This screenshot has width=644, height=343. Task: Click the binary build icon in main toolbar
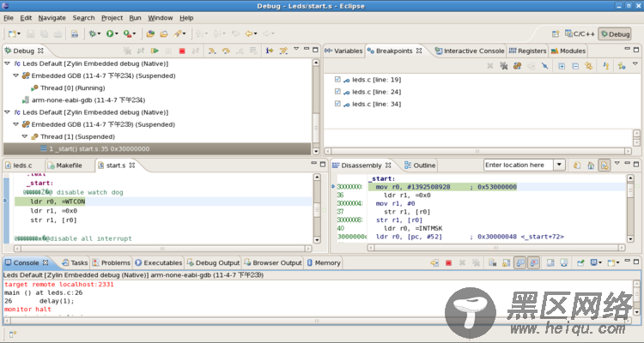coord(75,33)
